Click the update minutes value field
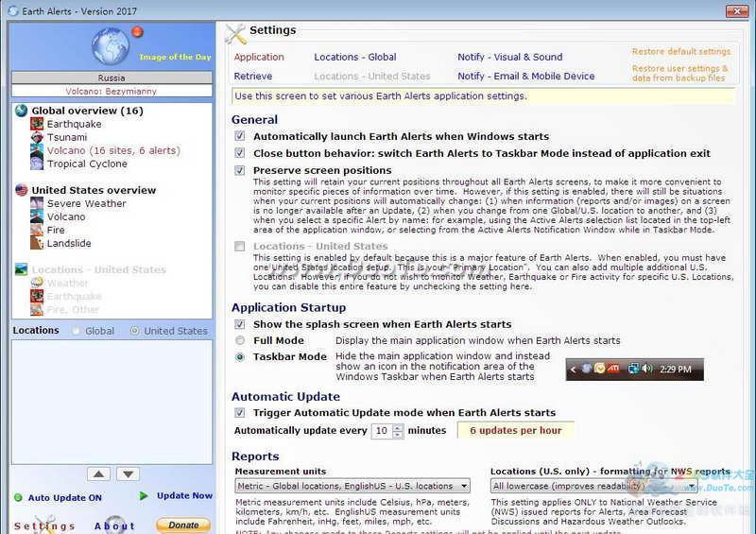This screenshot has width=756, height=534. click(x=382, y=431)
